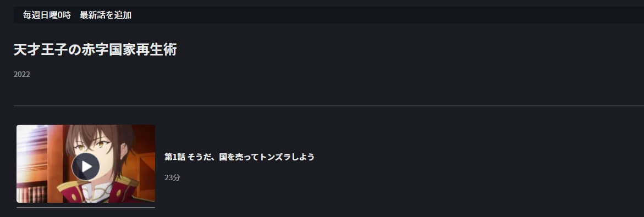This screenshot has height=217, width=644.
Task: Click the 最新話を追加 notice text
Action: (106, 15)
